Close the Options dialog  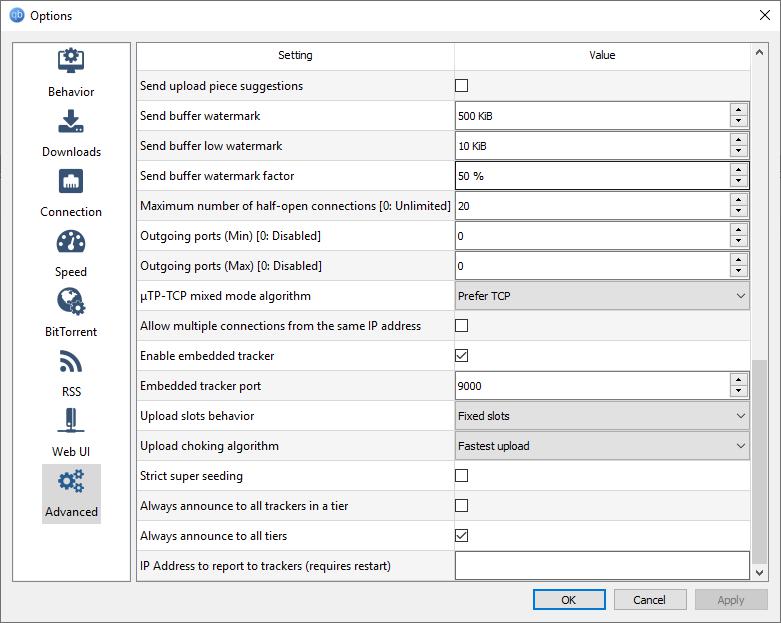[x=765, y=15]
